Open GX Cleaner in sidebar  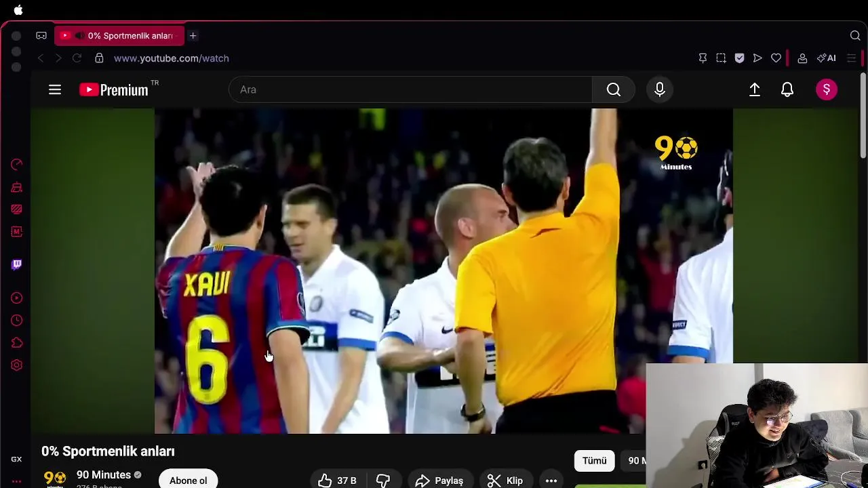pos(17,187)
